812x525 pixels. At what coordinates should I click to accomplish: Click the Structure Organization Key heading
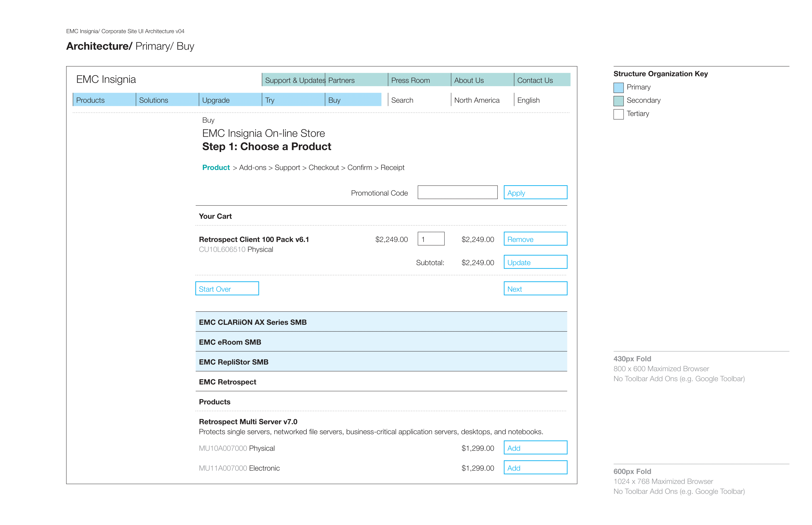pyautogui.click(x=661, y=74)
